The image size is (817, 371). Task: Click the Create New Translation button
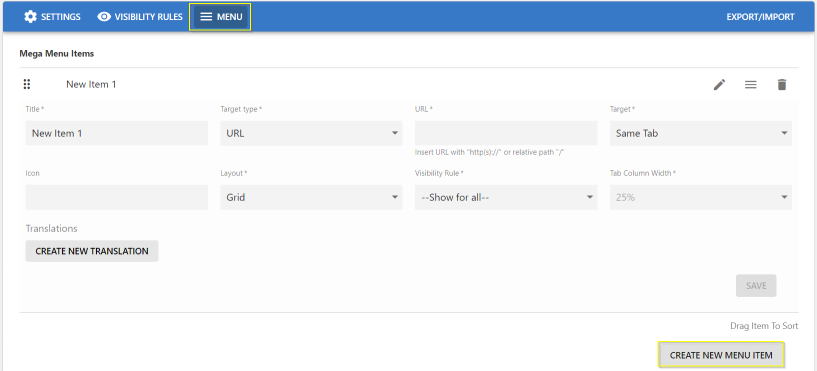[92, 251]
